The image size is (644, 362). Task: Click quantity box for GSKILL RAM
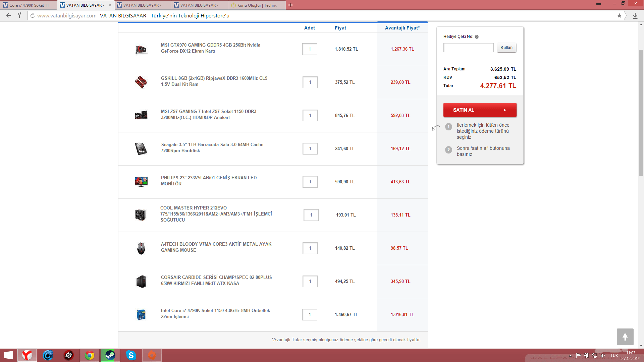[310, 82]
